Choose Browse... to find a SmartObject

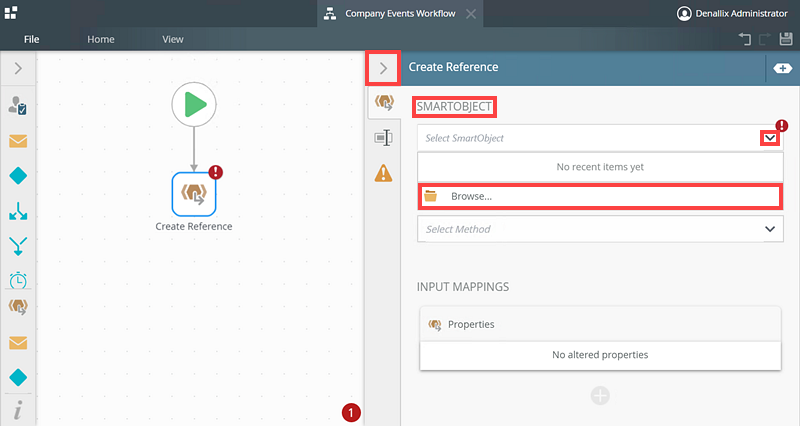[x=600, y=196]
